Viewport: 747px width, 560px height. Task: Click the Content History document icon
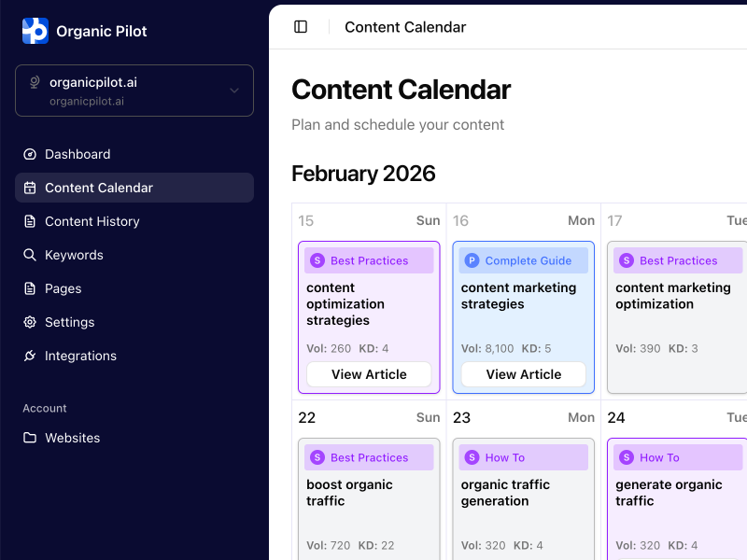pos(30,221)
